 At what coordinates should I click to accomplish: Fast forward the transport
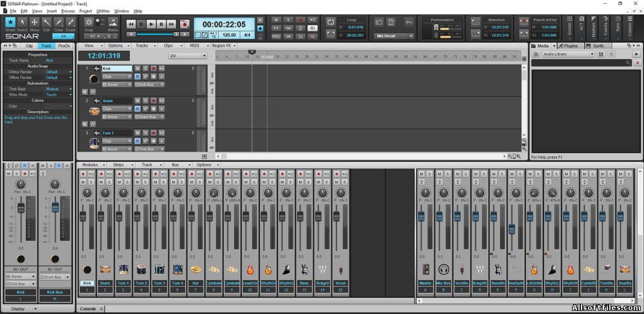pos(171,25)
